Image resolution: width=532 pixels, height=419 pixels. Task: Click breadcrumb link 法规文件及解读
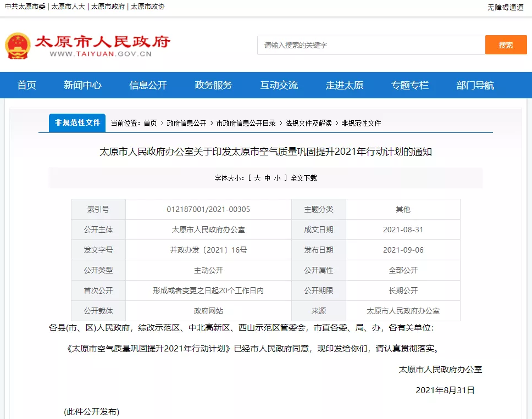click(x=308, y=123)
